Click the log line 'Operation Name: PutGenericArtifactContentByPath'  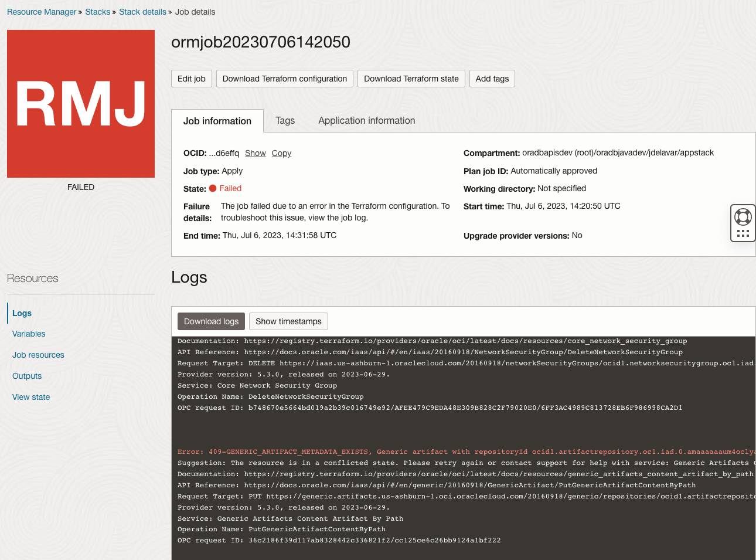click(x=282, y=529)
